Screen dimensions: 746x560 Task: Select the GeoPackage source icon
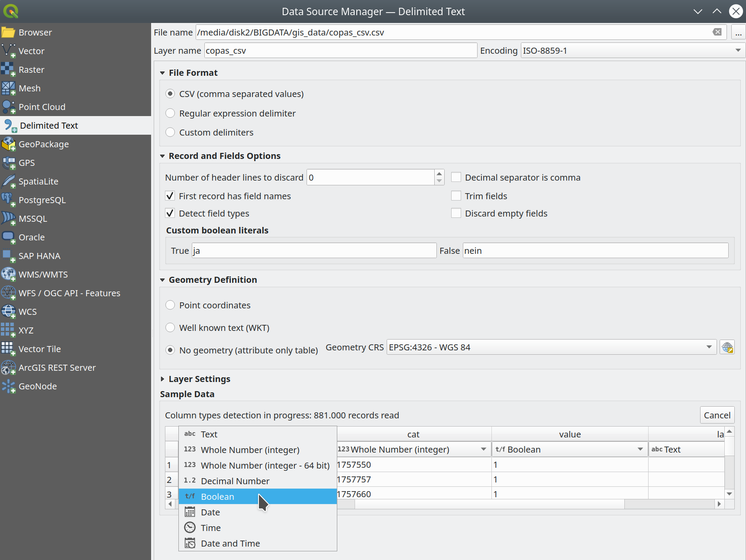tap(8, 144)
